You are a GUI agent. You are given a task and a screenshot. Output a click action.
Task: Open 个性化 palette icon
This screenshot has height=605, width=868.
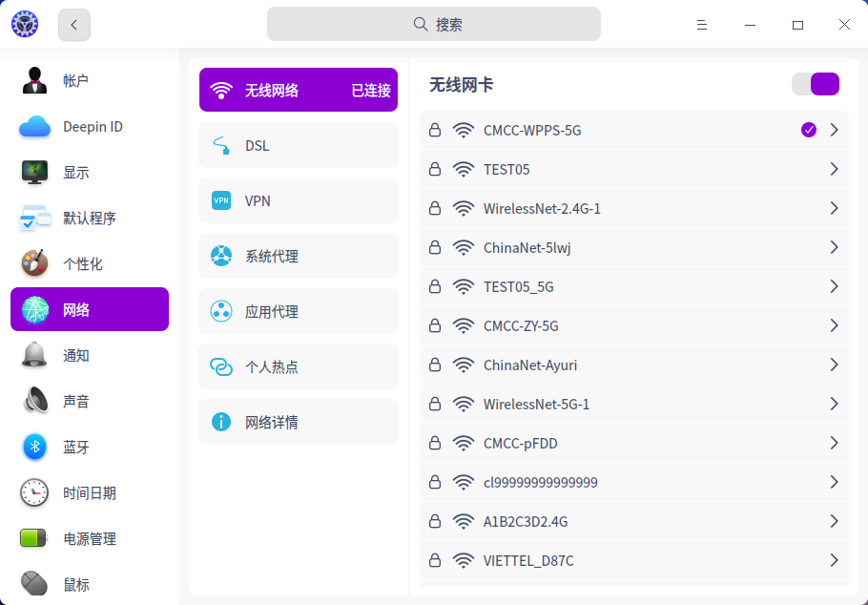(35, 263)
